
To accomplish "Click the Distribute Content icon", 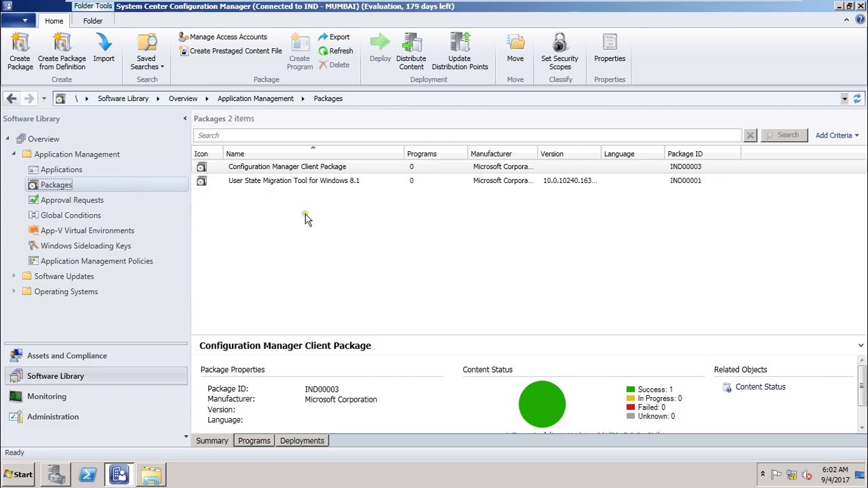I will (411, 43).
